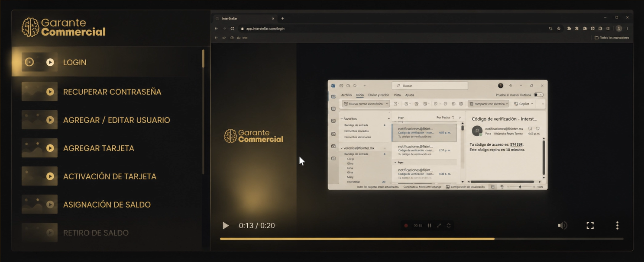Mute the video using the speaker icon
Screen dimensions: 644x262
563,225
